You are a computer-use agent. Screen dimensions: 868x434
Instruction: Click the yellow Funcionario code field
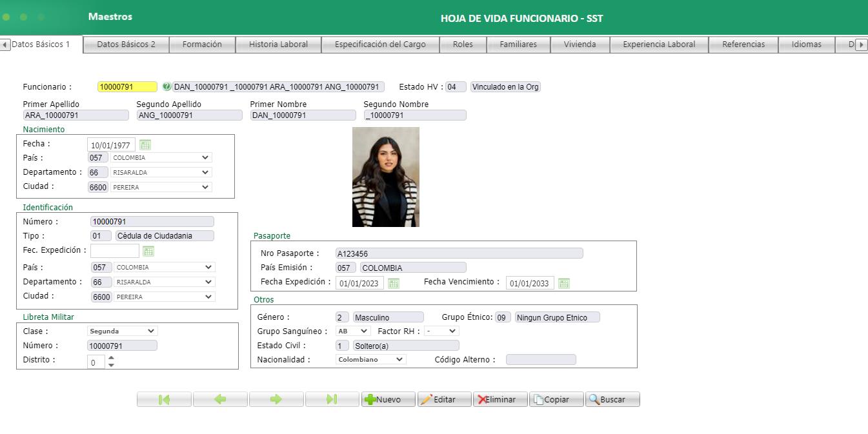127,86
